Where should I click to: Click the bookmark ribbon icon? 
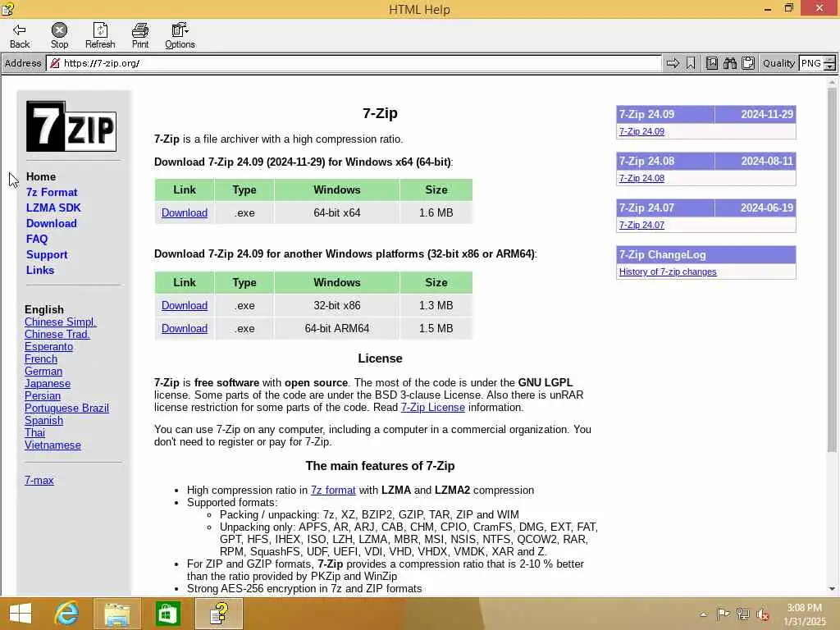691,63
